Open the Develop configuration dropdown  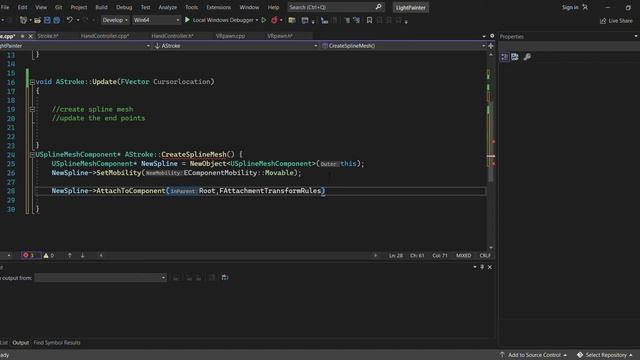[115, 20]
